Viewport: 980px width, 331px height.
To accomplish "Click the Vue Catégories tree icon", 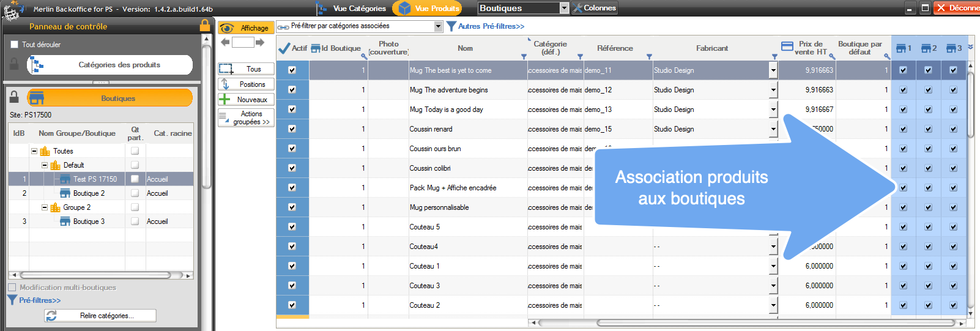I will click(x=322, y=8).
